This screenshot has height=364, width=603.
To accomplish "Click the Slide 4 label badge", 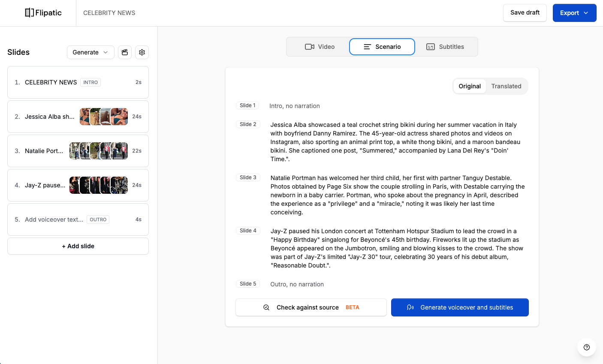I will point(248,231).
